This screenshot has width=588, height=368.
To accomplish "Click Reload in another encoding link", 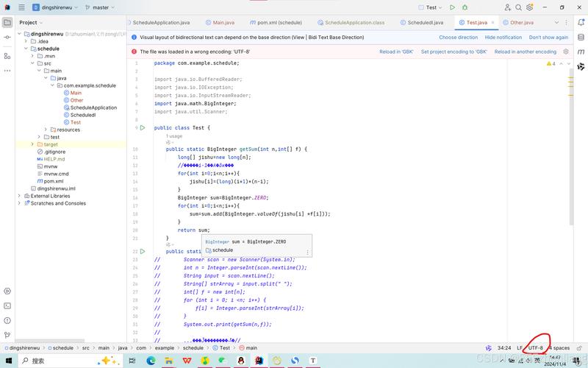I will 525,52.
